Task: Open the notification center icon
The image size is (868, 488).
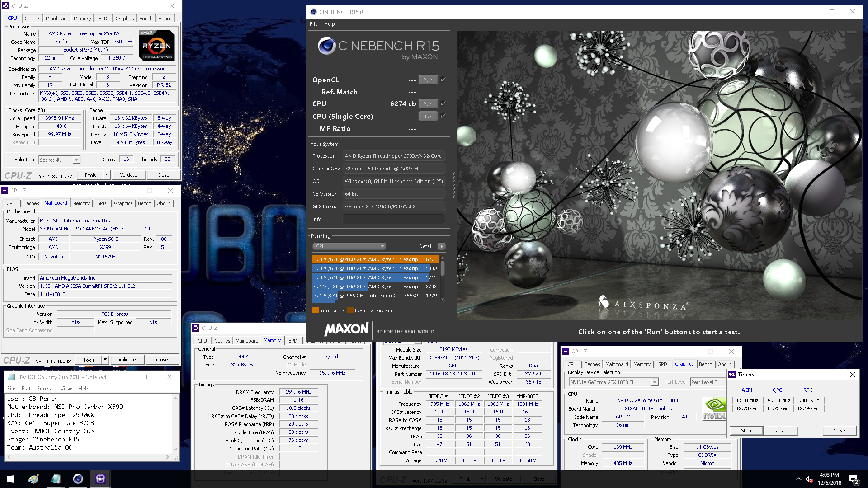Action: 854,479
